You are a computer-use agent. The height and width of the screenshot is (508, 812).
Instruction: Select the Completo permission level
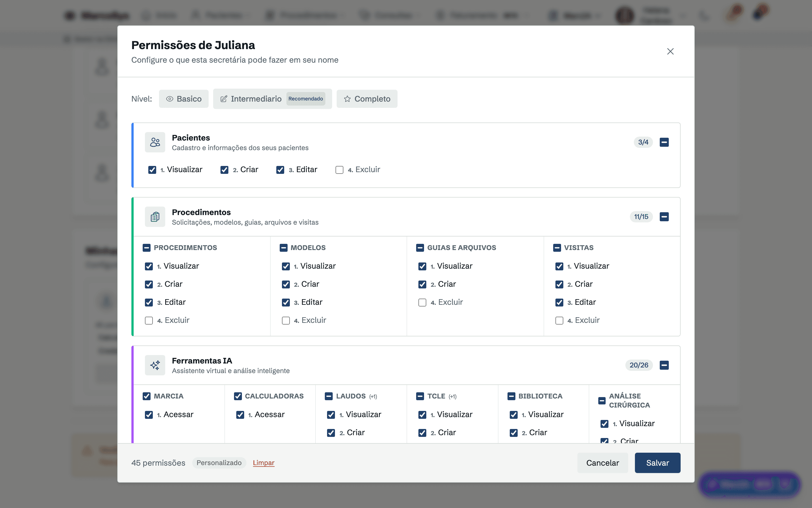click(367, 99)
